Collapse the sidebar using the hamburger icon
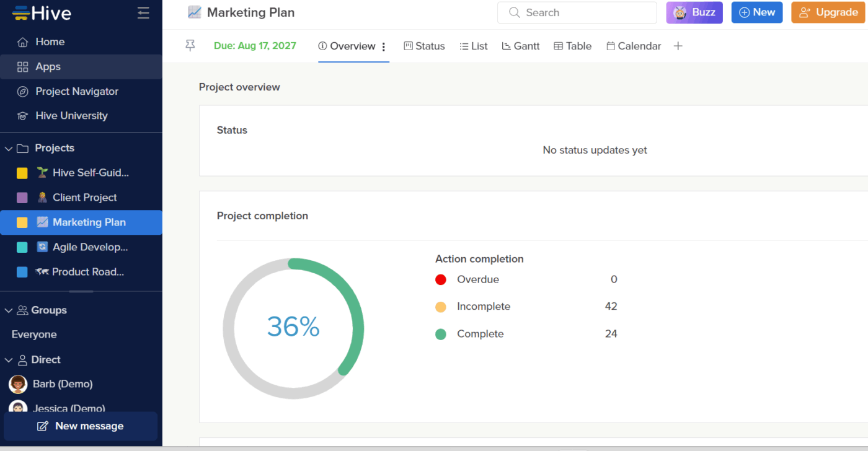 coord(143,12)
